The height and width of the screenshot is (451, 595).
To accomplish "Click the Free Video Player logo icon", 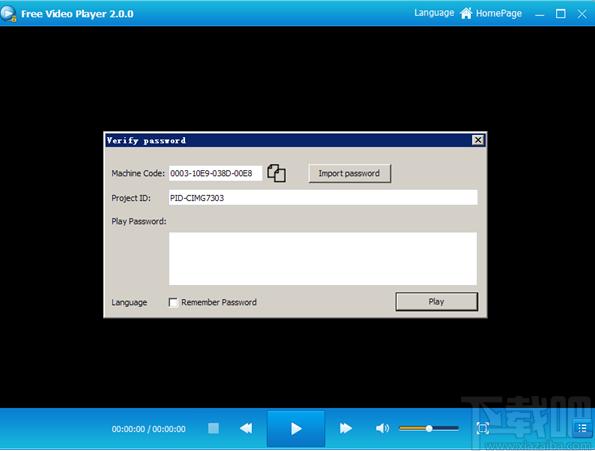I will coord(8,14).
